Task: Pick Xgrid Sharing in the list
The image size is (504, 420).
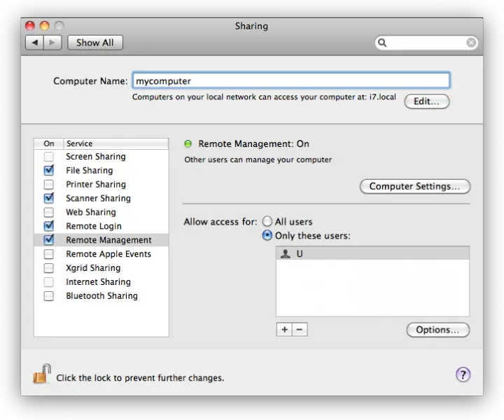Action: click(x=101, y=267)
